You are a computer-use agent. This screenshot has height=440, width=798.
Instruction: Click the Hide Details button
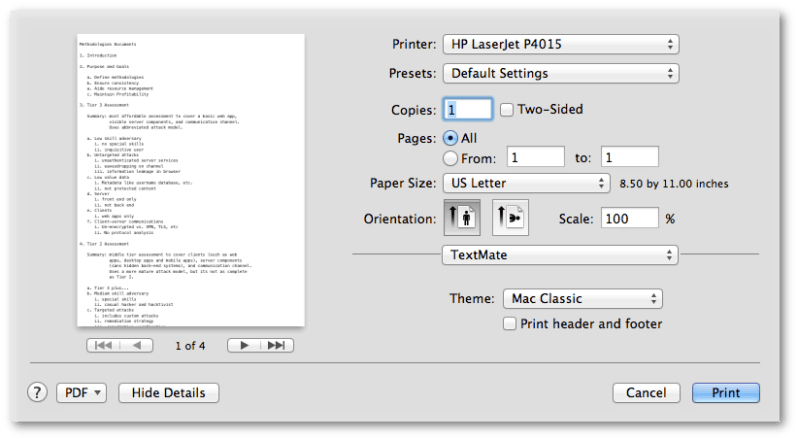click(x=168, y=393)
